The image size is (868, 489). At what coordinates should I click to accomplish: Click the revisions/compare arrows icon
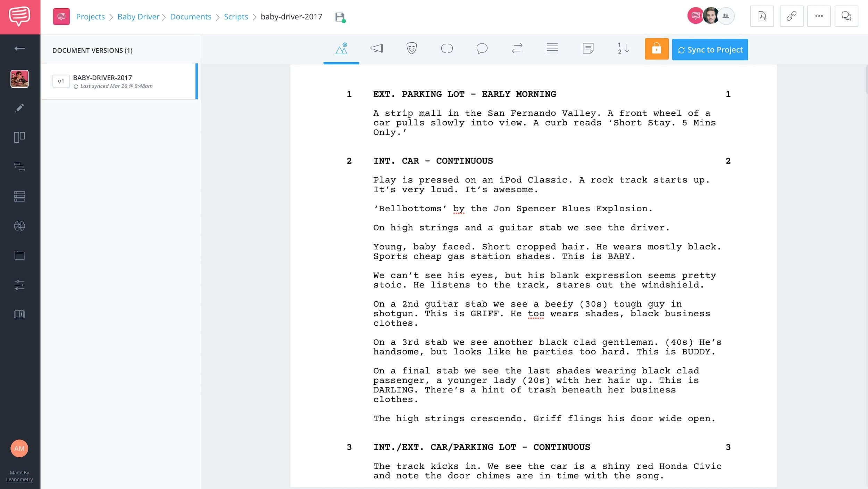[517, 48]
